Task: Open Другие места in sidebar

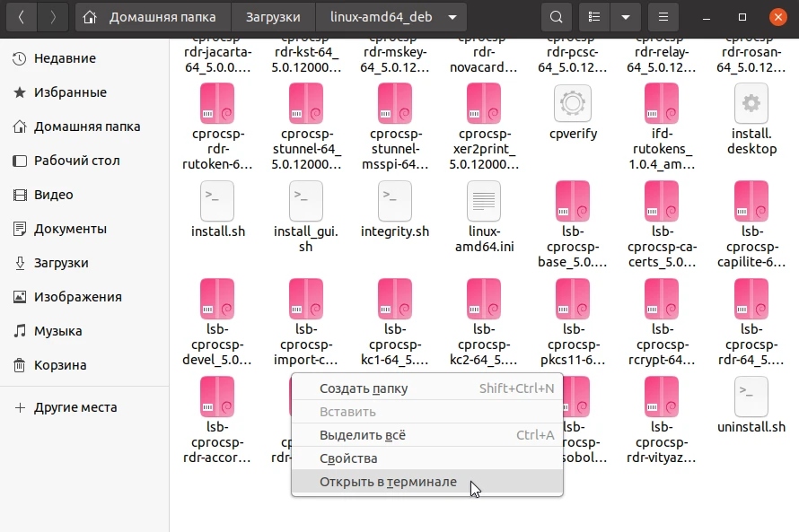Action: tap(84, 408)
